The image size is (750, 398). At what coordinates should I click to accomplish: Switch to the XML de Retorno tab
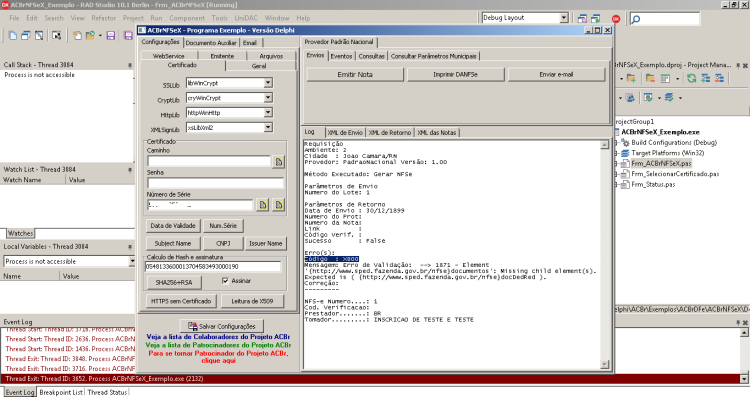point(389,133)
